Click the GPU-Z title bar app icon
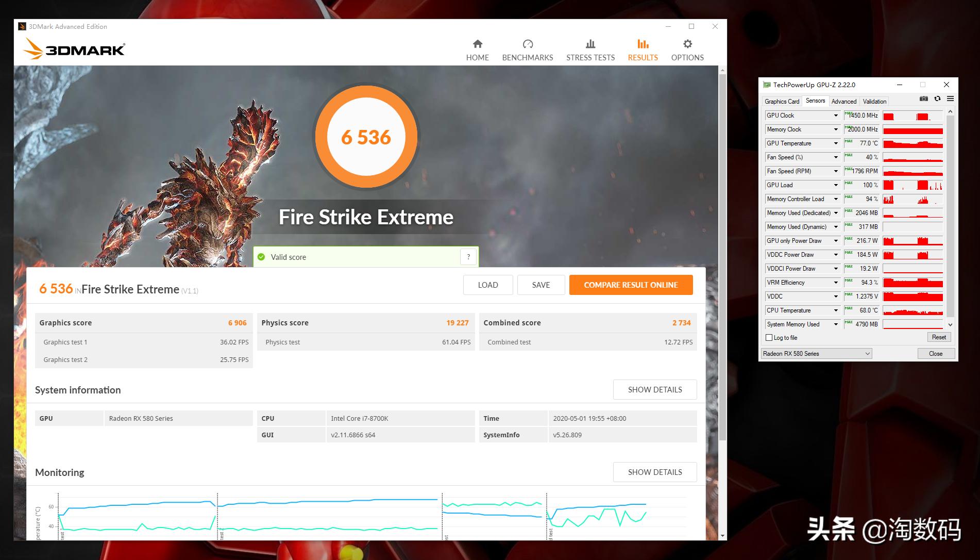980x560 pixels. coord(767,85)
